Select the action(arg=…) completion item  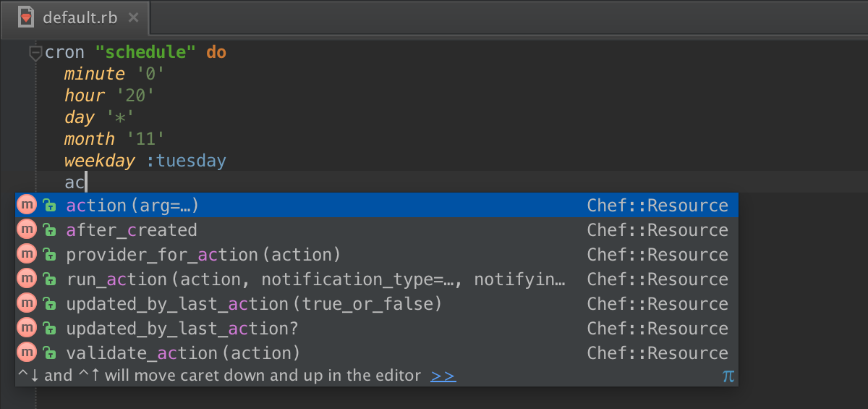pyautogui.click(x=132, y=206)
